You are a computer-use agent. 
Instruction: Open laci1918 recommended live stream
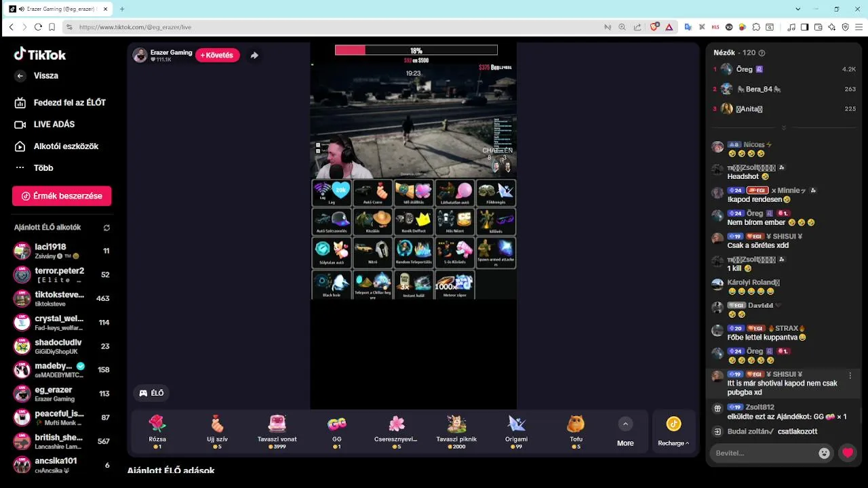point(62,251)
